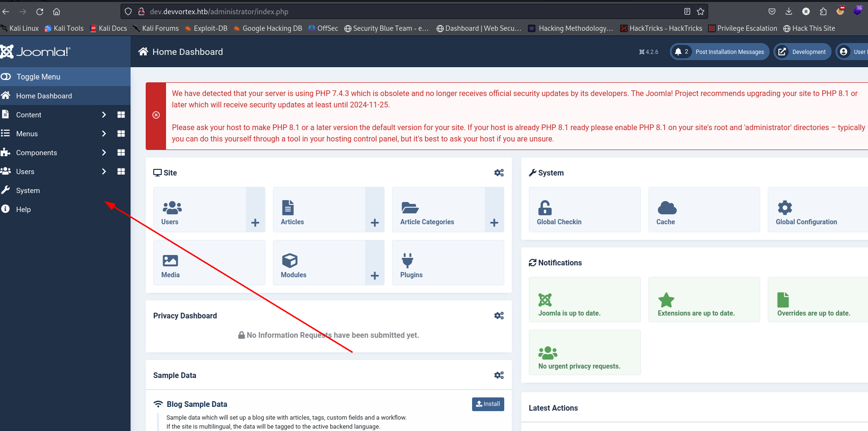Toggle reader view in address bar
868x431 pixels.
point(687,11)
